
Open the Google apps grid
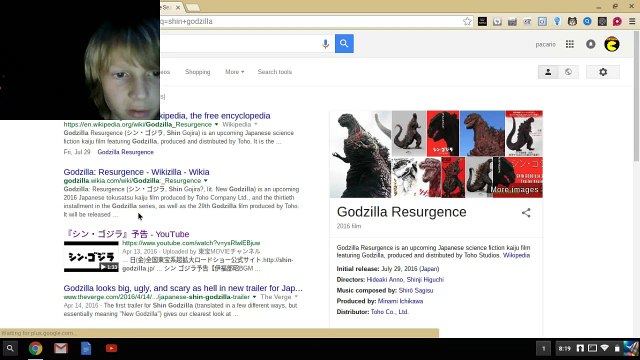[570, 44]
